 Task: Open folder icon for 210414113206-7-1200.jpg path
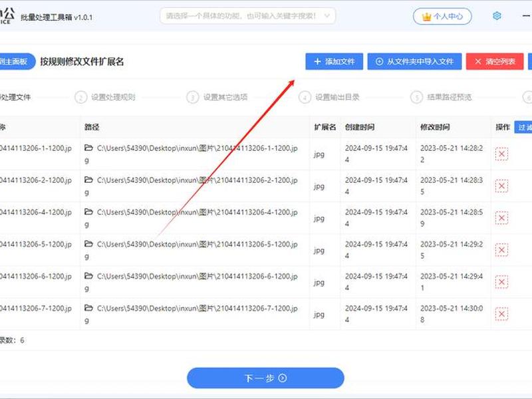click(88, 308)
